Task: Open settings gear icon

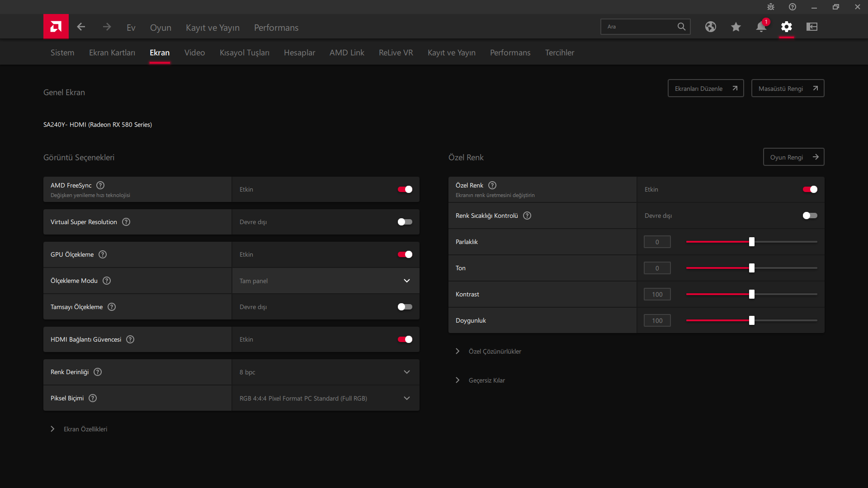Action: (787, 27)
